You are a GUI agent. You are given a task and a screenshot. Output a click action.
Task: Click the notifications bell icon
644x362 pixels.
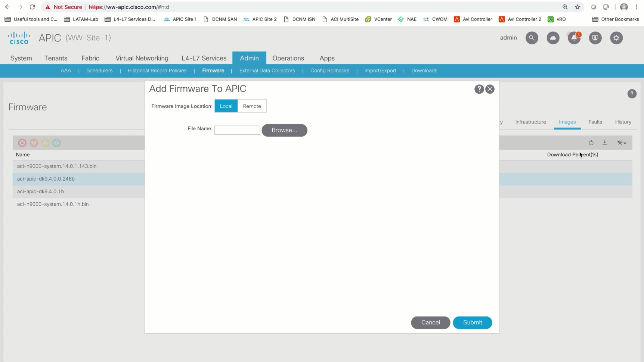click(574, 38)
